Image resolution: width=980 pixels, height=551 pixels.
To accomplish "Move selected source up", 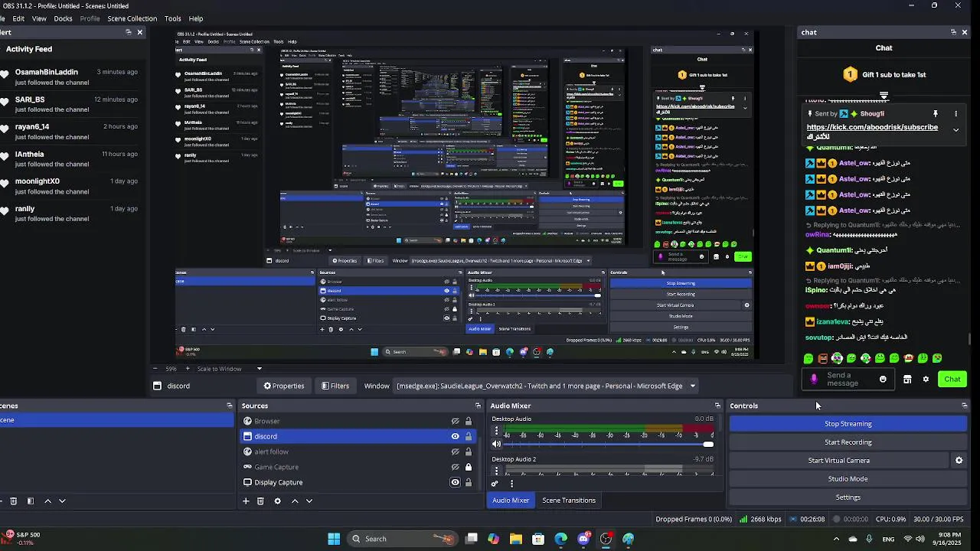I will 295,501.
